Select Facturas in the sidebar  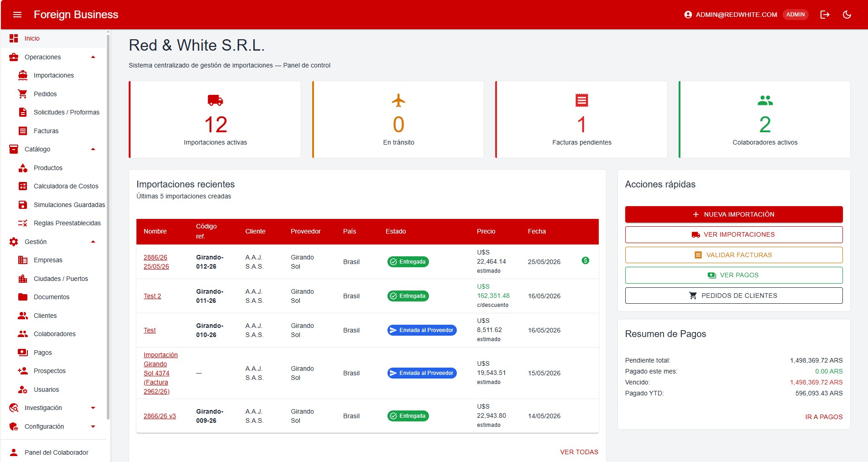click(x=54, y=131)
